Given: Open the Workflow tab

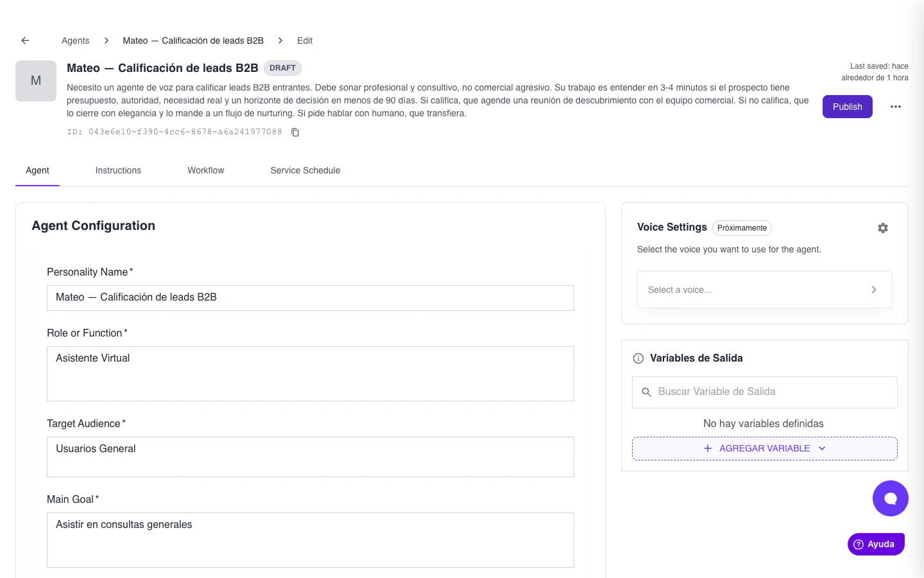Looking at the screenshot, I should [205, 170].
